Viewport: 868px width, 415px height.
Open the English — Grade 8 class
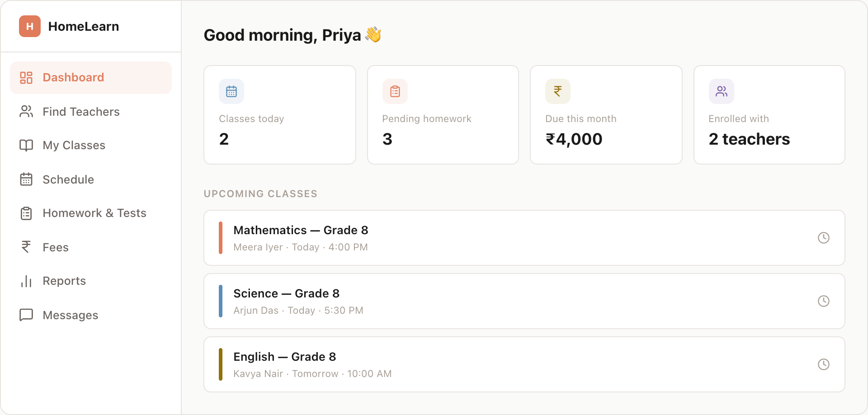pos(284,357)
